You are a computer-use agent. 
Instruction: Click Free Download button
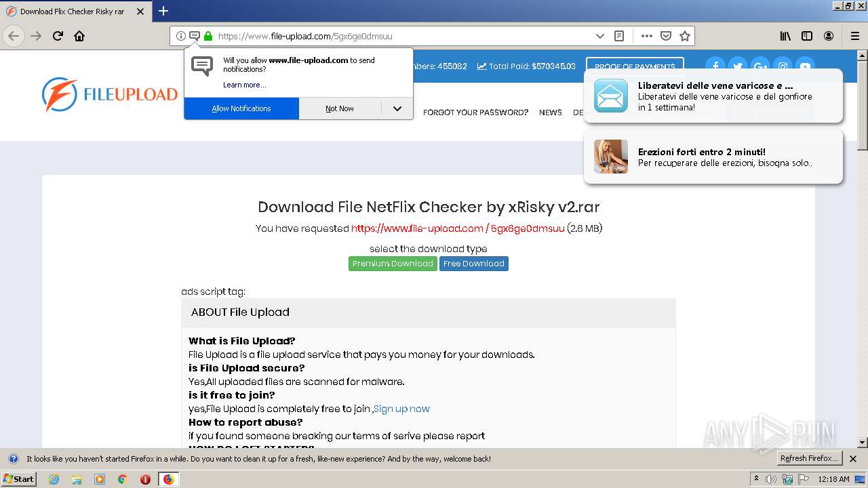[x=474, y=264]
